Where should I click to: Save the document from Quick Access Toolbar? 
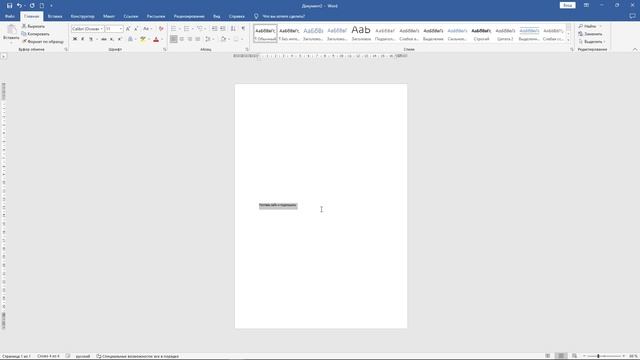9,6
